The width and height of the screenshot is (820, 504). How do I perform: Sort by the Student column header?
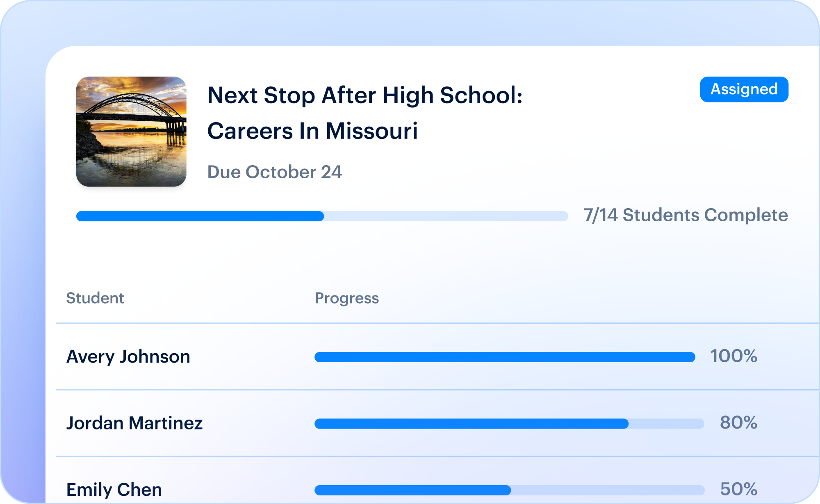(95, 298)
